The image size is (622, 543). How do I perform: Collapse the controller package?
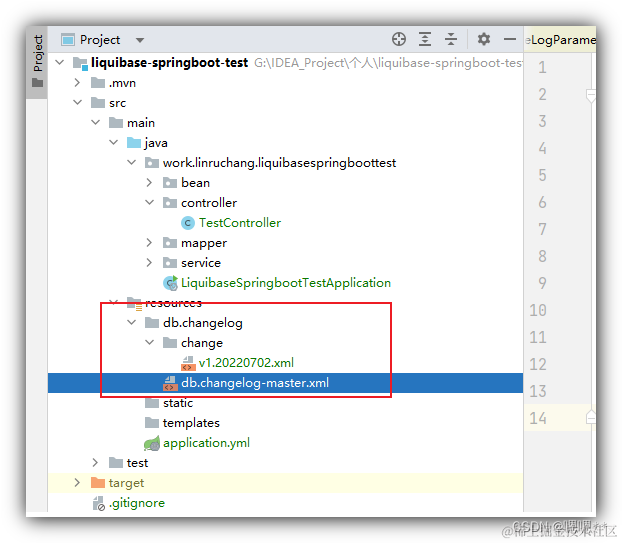tap(150, 202)
